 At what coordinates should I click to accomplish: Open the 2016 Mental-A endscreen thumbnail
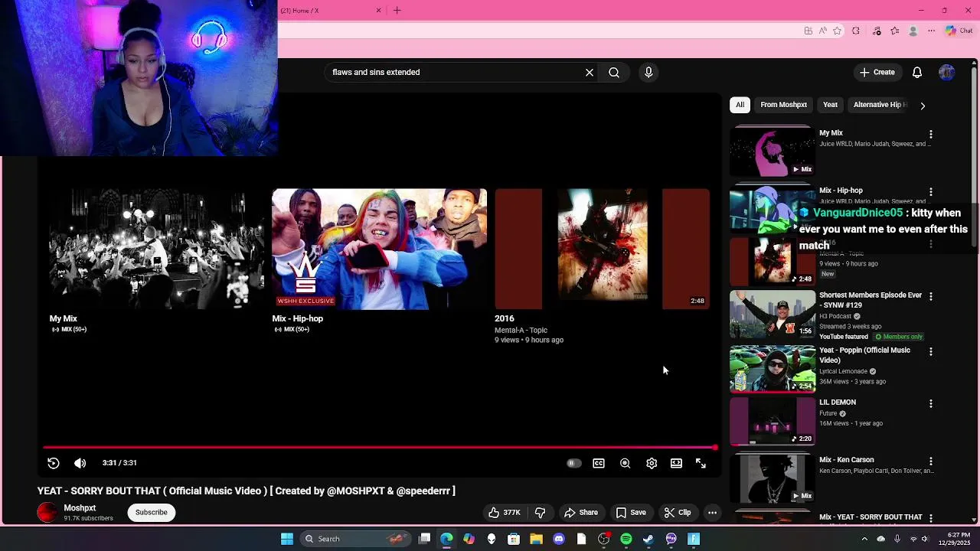click(602, 249)
